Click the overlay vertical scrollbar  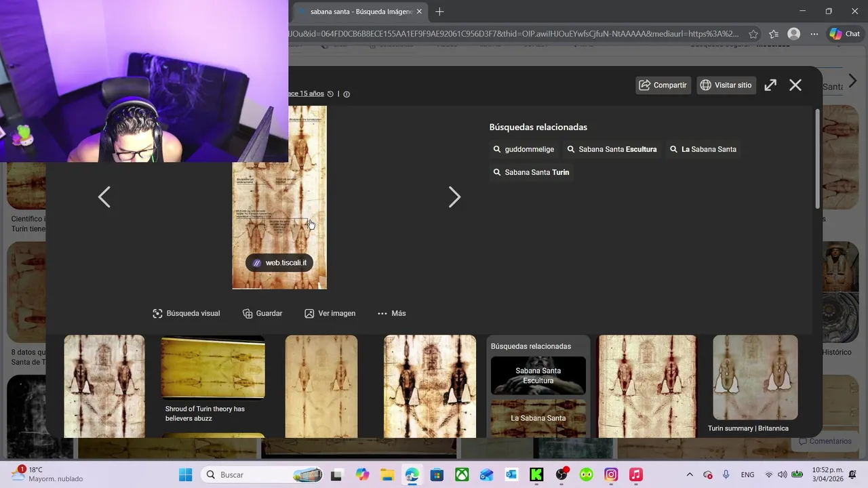pos(818,159)
